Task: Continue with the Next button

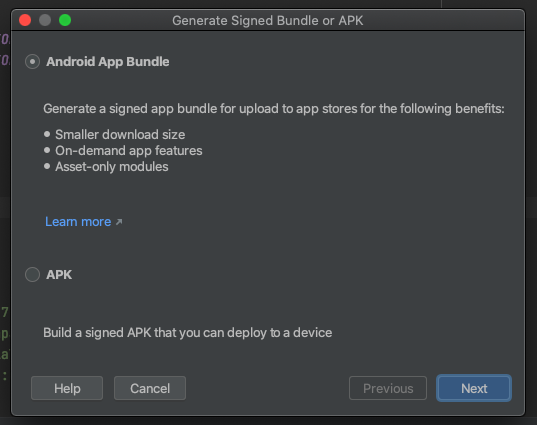Action: 474,388
